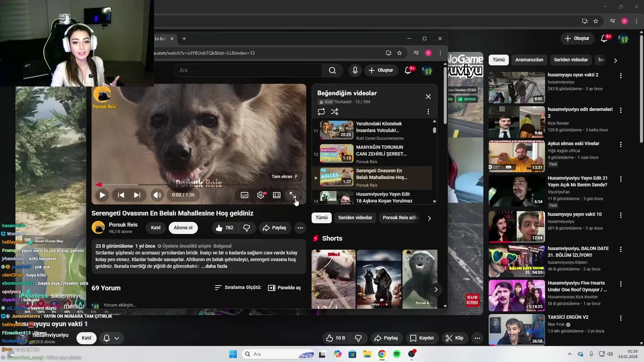Activate voice search microphone
644x362 pixels.
point(355,70)
